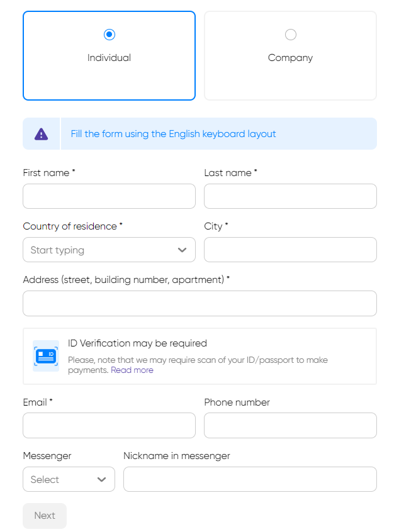Open the Read more link
This screenshot has height=532, width=399.
coord(132,370)
